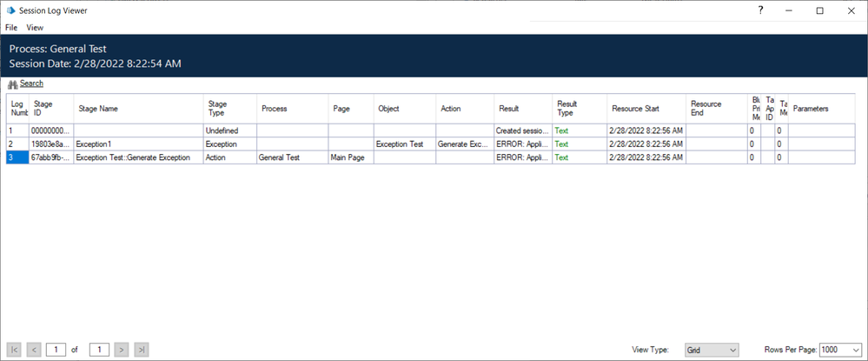The image size is (868, 361).
Task: Click the current page number field
Action: pyautogui.click(x=56, y=350)
